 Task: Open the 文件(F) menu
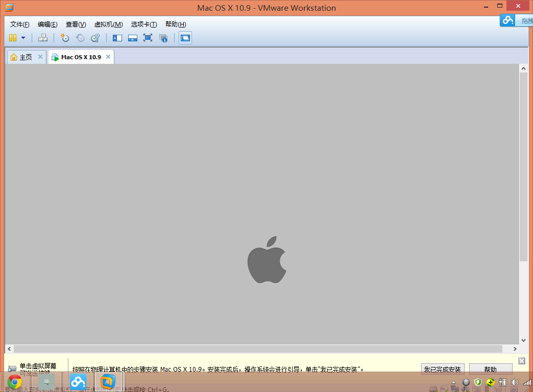click(20, 24)
